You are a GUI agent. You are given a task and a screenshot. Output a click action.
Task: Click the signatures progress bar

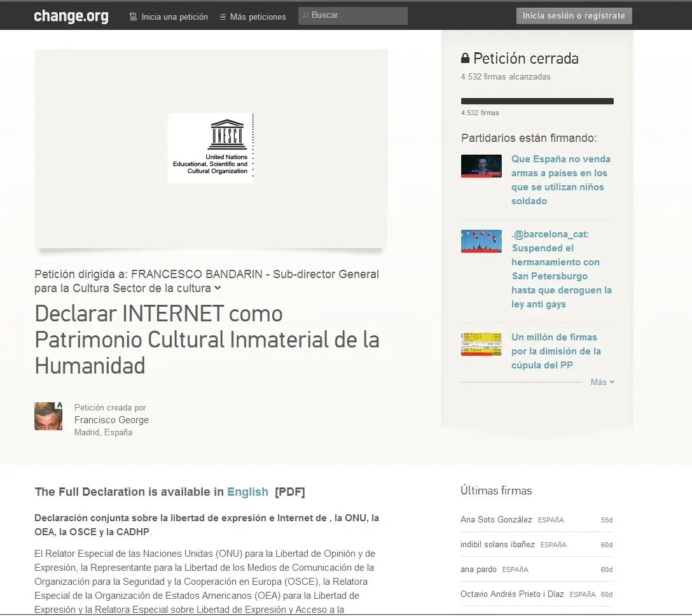(x=537, y=101)
